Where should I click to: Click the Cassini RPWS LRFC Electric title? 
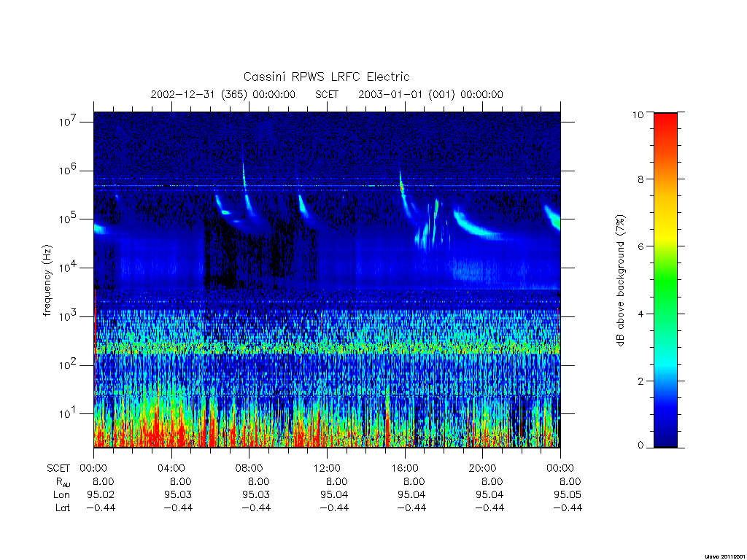tap(326, 77)
